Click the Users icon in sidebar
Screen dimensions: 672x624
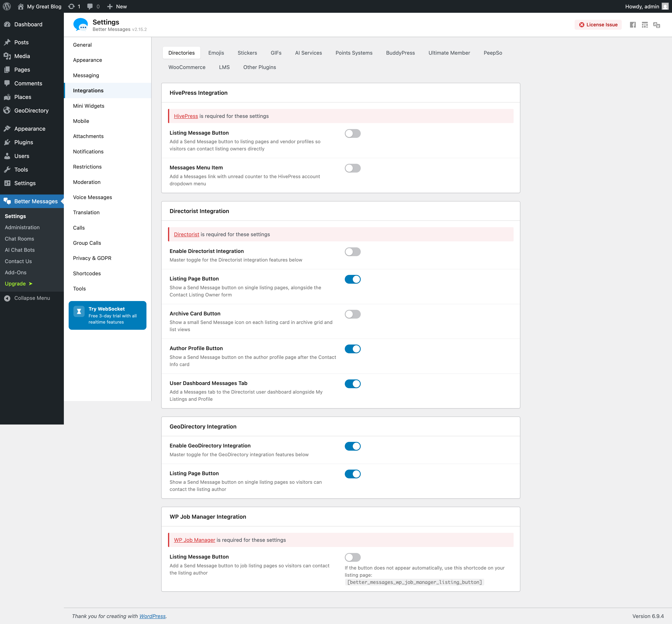7,156
